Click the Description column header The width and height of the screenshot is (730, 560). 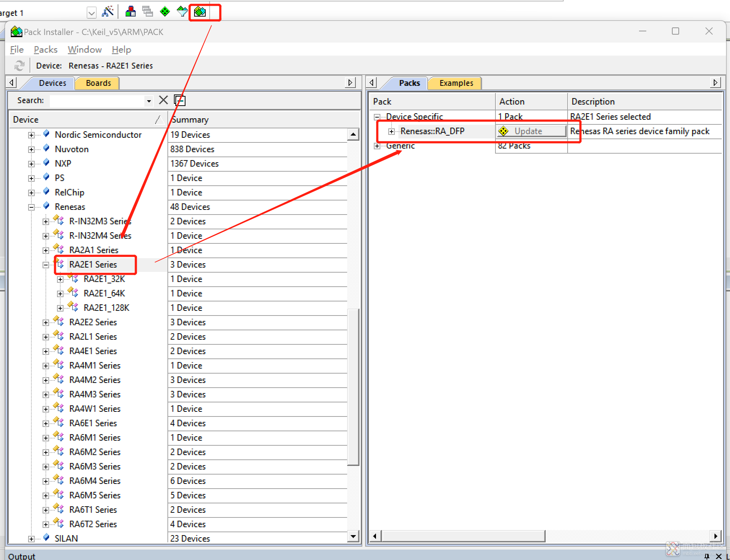[645, 101]
